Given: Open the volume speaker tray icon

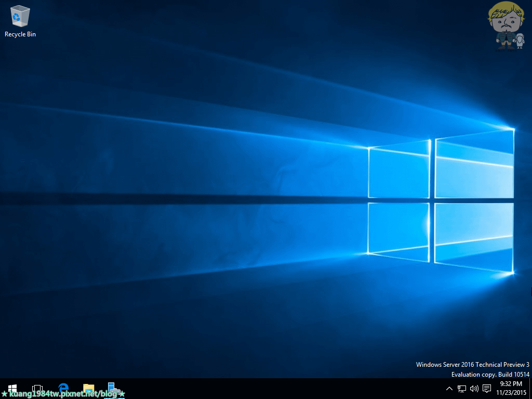Looking at the screenshot, I should 474,389.
